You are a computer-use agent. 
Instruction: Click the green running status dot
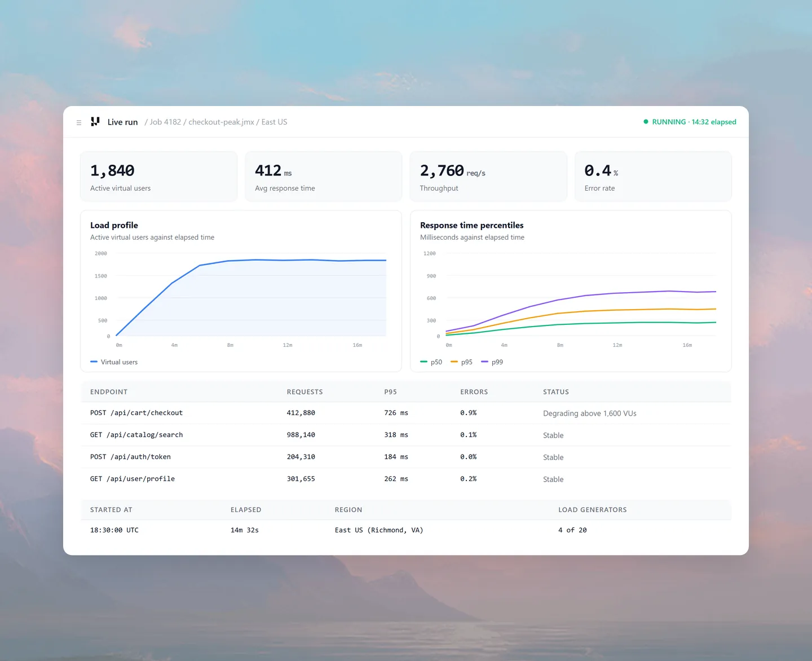point(646,122)
